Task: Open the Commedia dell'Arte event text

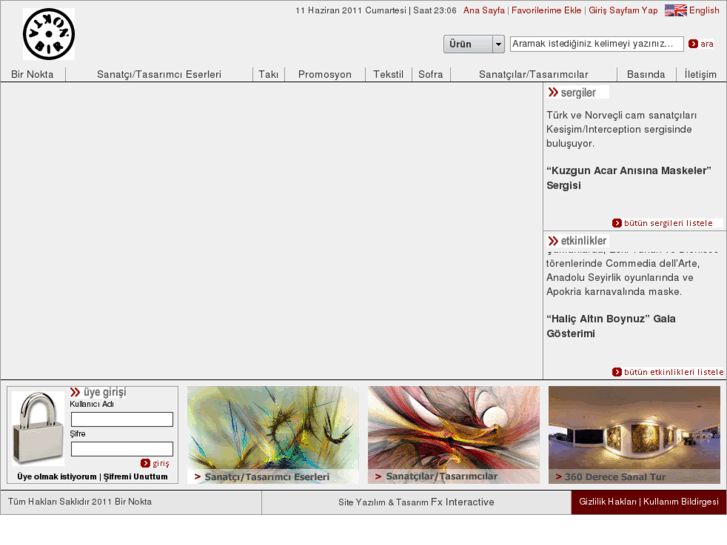Action: click(x=623, y=277)
